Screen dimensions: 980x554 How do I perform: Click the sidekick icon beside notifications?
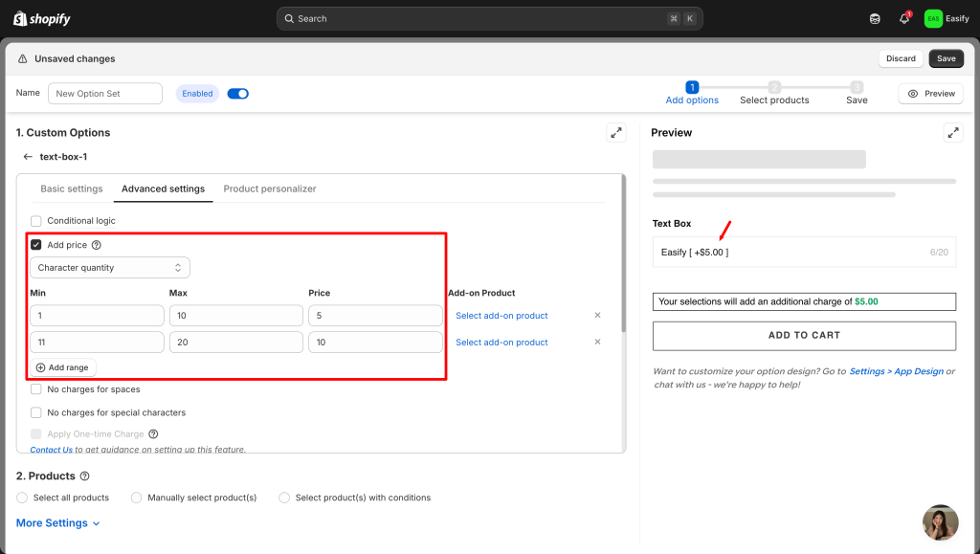[875, 18]
